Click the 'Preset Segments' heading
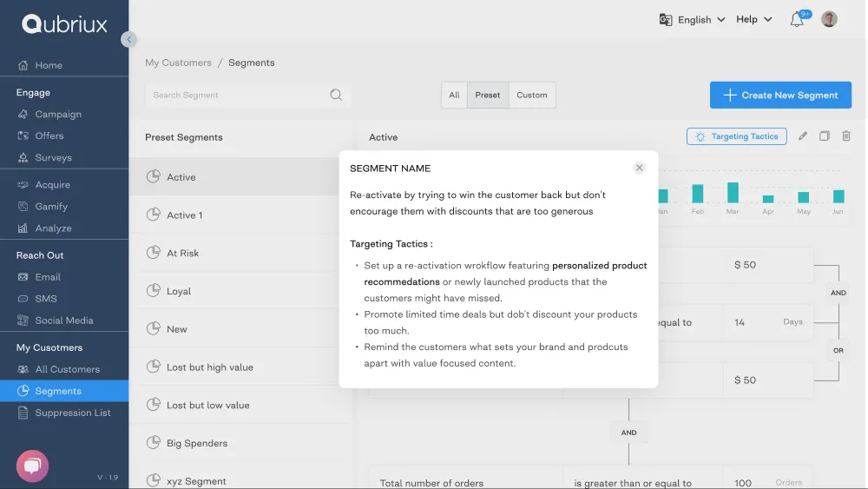 tap(184, 137)
